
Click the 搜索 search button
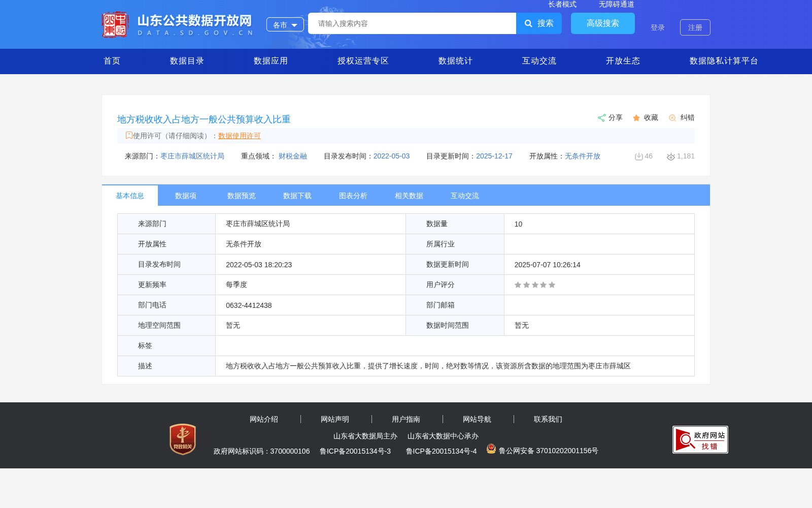pyautogui.click(x=539, y=23)
